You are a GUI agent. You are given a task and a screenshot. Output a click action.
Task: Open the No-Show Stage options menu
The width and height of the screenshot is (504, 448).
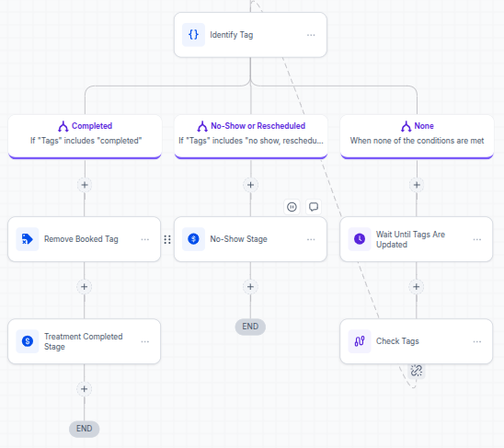[311, 239]
